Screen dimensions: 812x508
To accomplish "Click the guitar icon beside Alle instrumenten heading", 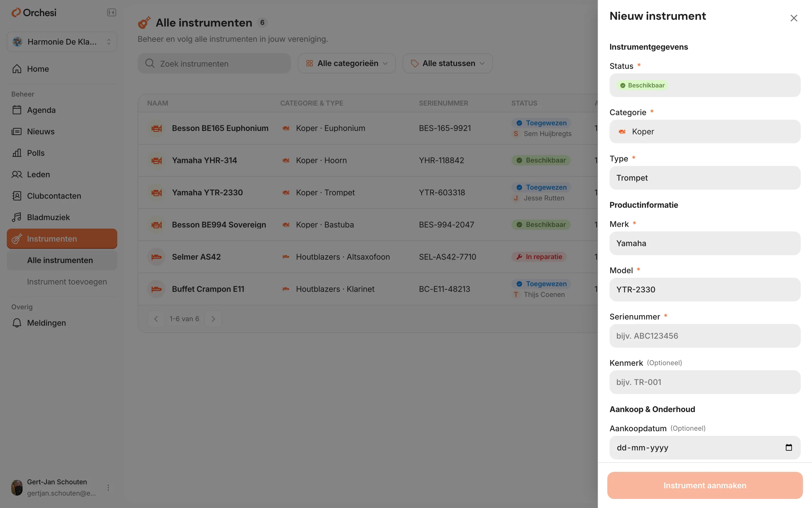I will tap(144, 23).
